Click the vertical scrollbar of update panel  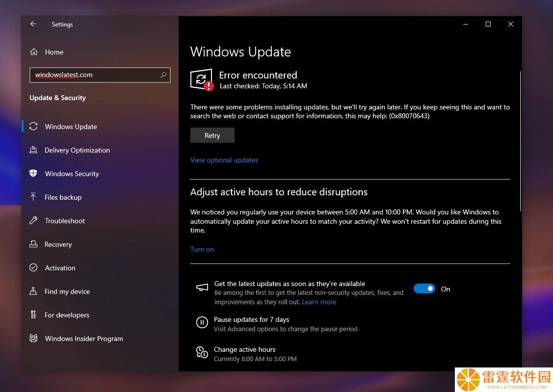520,141
